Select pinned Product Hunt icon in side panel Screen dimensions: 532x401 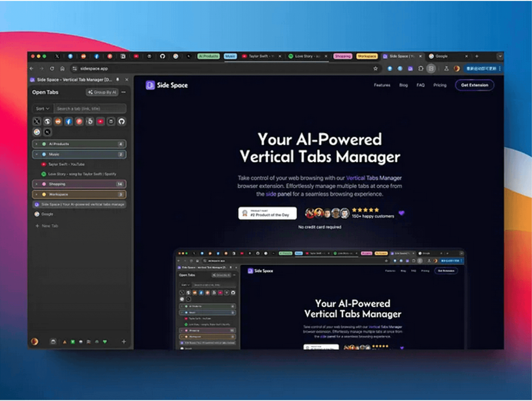[x=79, y=121]
